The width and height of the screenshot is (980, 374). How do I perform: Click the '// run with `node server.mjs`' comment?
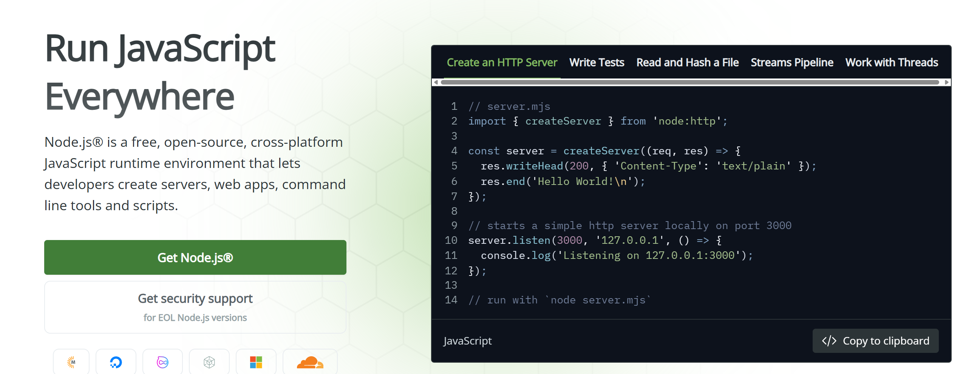[560, 300]
